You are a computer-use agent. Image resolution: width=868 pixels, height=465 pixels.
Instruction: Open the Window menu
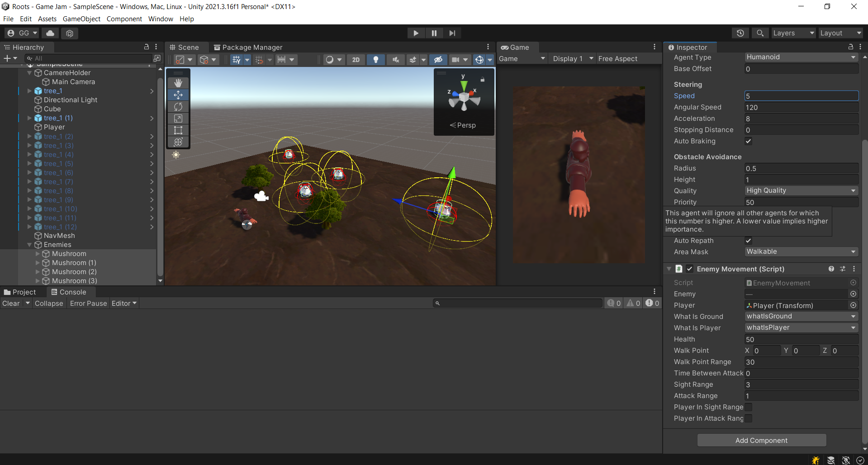pyautogui.click(x=161, y=19)
